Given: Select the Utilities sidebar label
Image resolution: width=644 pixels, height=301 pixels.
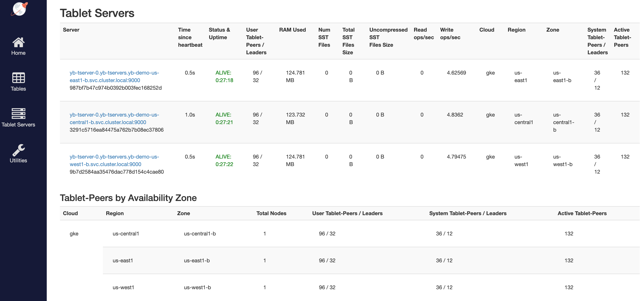Looking at the screenshot, I should tap(18, 160).
